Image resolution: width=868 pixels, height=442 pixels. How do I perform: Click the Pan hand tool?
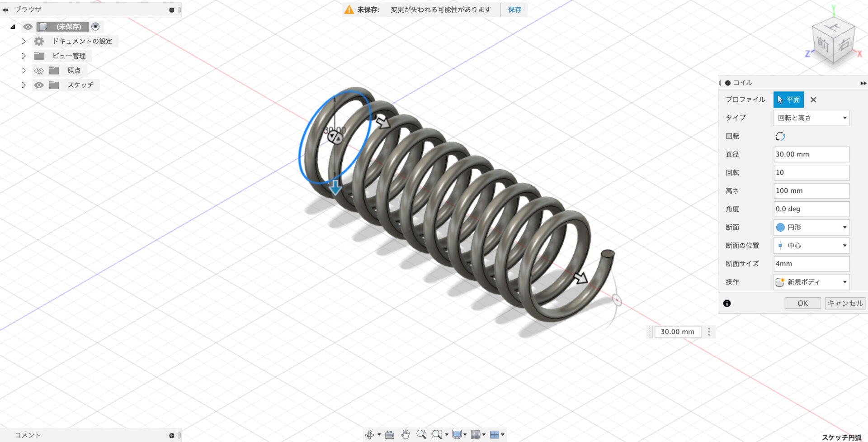pos(406,435)
